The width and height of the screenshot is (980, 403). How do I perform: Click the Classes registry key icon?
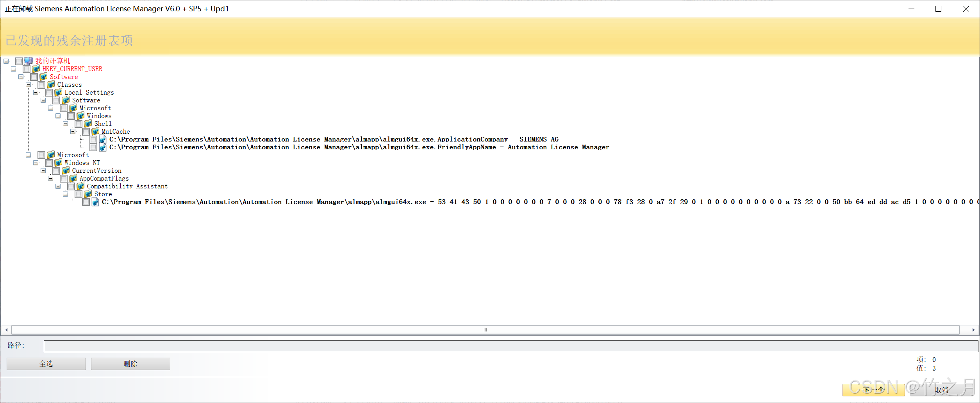pyautogui.click(x=51, y=84)
